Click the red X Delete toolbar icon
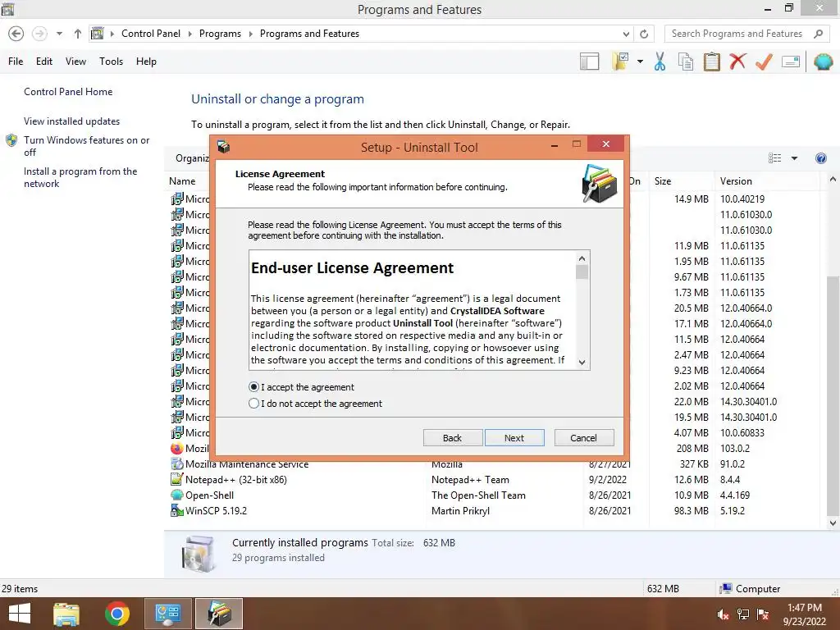Viewport: 840px width, 630px height. coord(737,62)
